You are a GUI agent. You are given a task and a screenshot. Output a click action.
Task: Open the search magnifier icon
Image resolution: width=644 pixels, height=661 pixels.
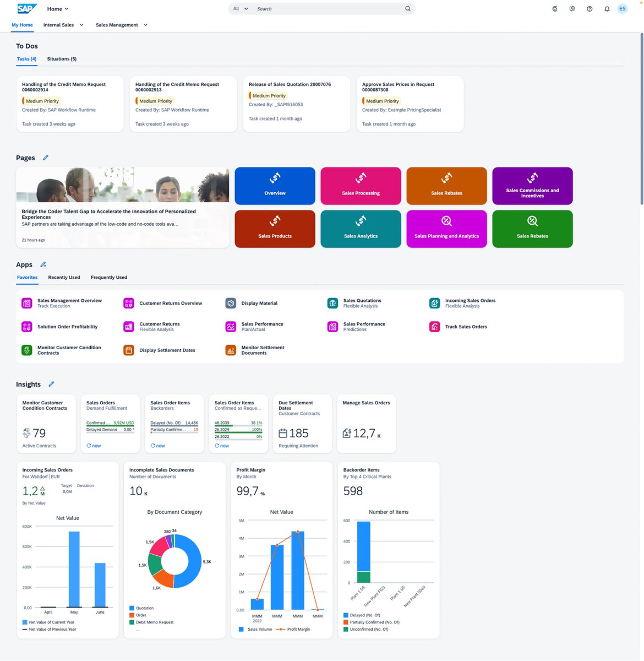(x=407, y=9)
